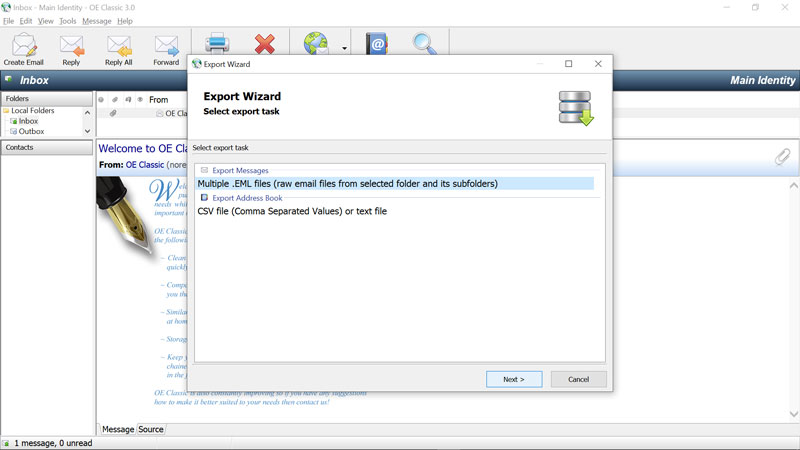Open the Address Book icon

pyautogui.click(x=377, y=44)
